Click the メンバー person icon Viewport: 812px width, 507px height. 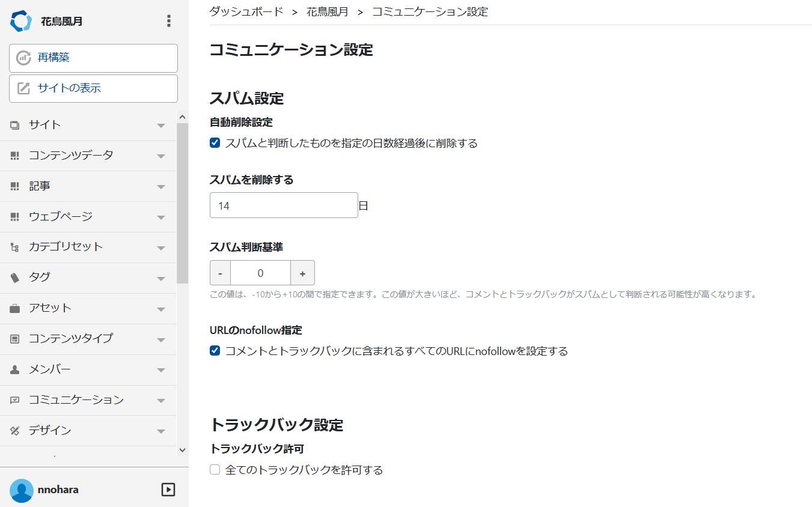(x=15, y=369)
